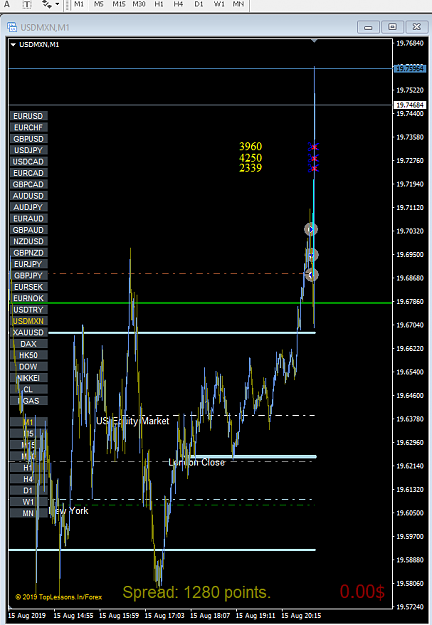
Task: Choose the EURJPY symbol button
Action: click(29, 264)
